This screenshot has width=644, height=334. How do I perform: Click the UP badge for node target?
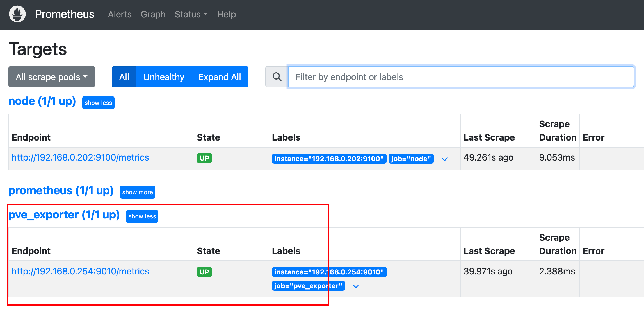(x=204, y=158)
